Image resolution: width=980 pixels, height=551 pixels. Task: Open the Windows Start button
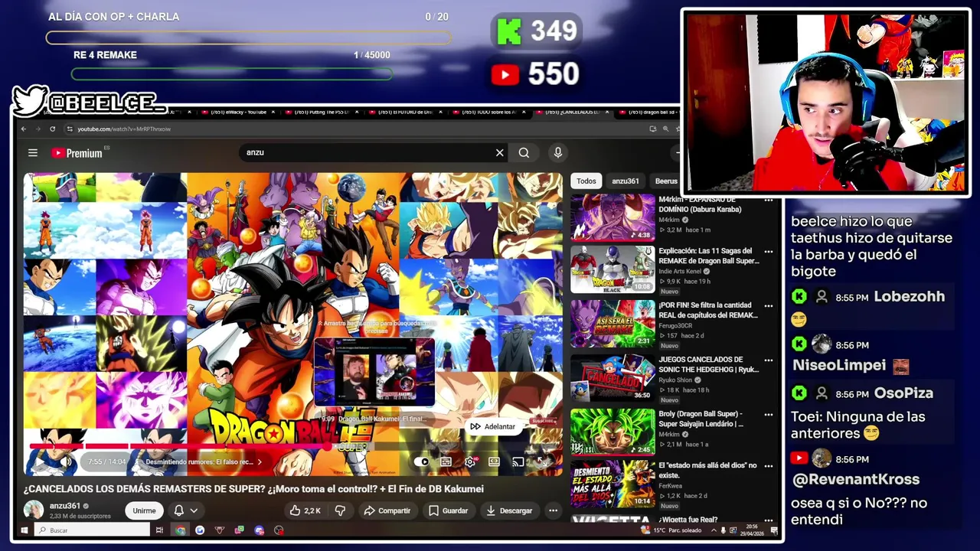tap(24, 530)
